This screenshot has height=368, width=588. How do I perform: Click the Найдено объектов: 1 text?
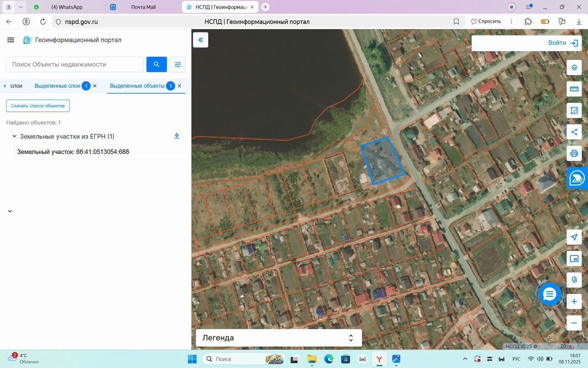point(34,123)
